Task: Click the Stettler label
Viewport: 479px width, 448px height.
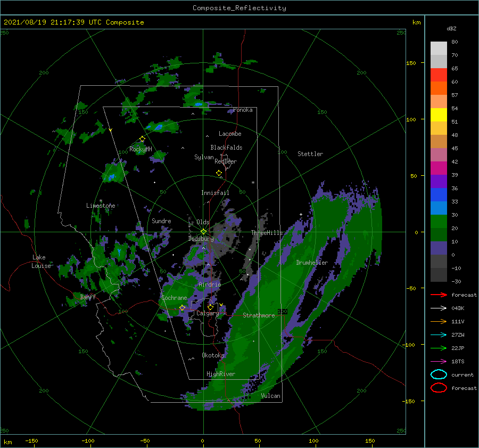Action: point(310,154)
